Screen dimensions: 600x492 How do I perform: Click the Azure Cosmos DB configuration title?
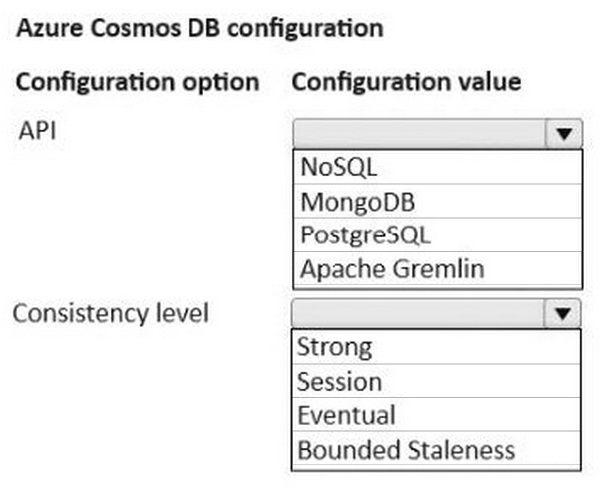(x=200, y=28)
